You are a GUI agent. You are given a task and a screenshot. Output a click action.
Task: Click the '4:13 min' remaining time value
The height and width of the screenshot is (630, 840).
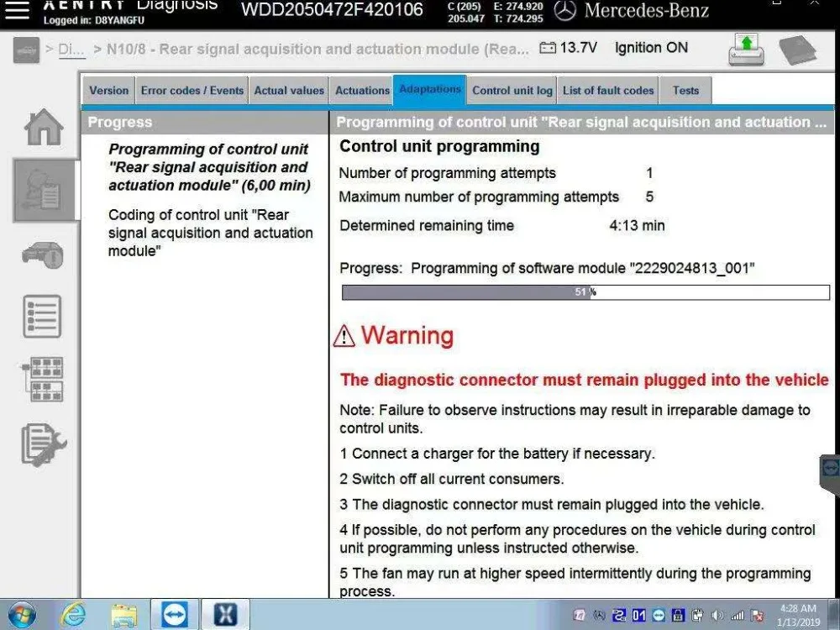pyautogui.click(x=637, y=225)
